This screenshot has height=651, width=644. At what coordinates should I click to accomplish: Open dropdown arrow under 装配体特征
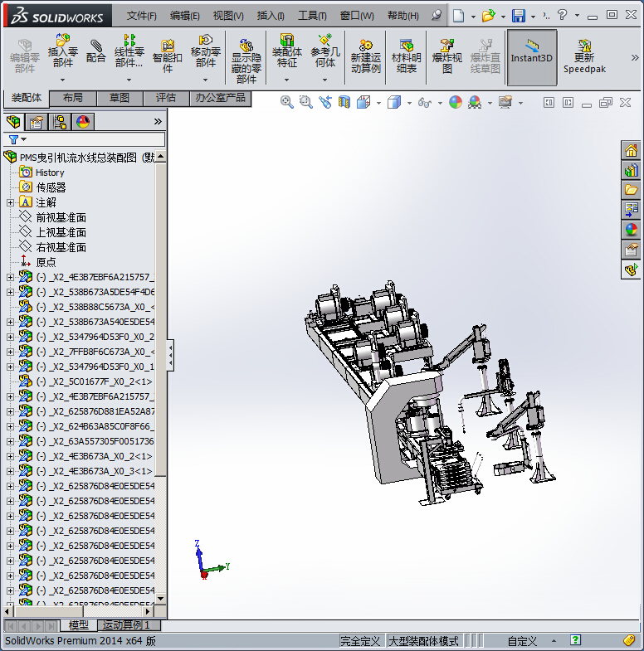click(x=286, y=80)
